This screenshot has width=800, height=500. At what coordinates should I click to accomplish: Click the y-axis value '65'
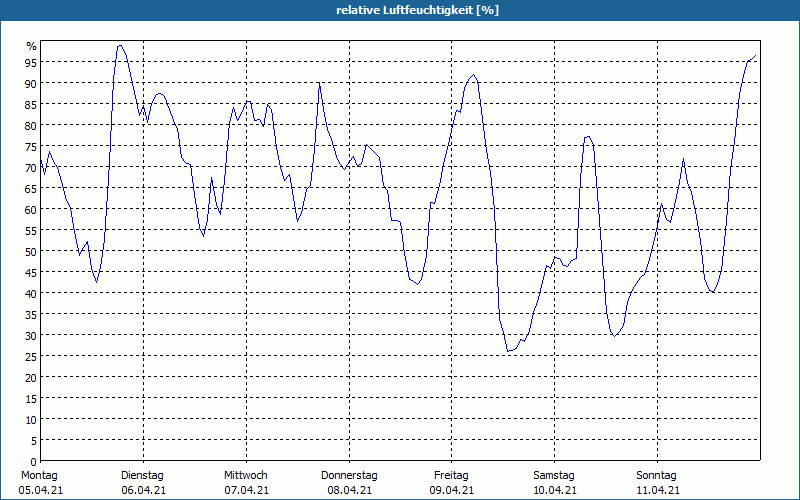pyautogui.click(x=31, y=188)
